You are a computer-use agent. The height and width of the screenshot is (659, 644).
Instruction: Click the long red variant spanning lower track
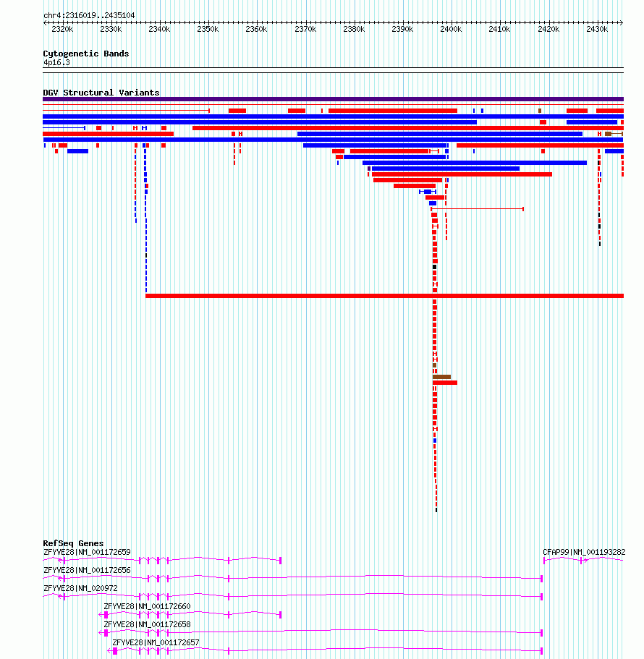pos(385,296)
